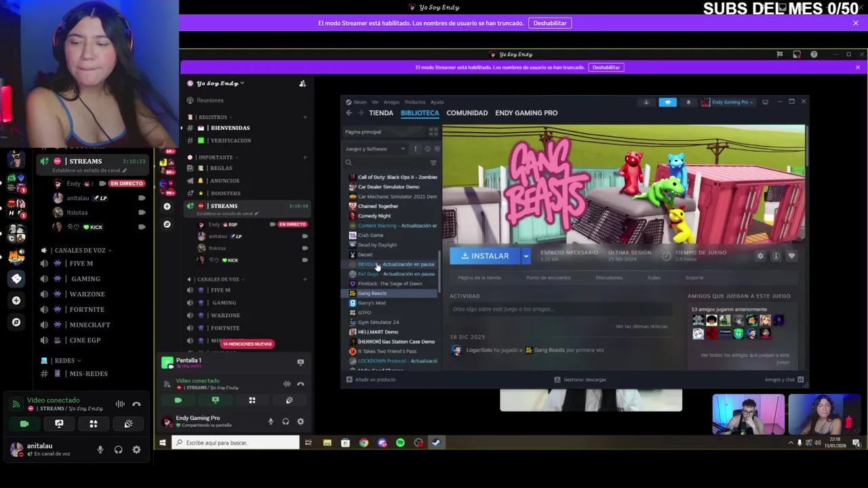Deafen with the headphones icon
The height and width of the screenshot is (488, 868).
point(119,450)
